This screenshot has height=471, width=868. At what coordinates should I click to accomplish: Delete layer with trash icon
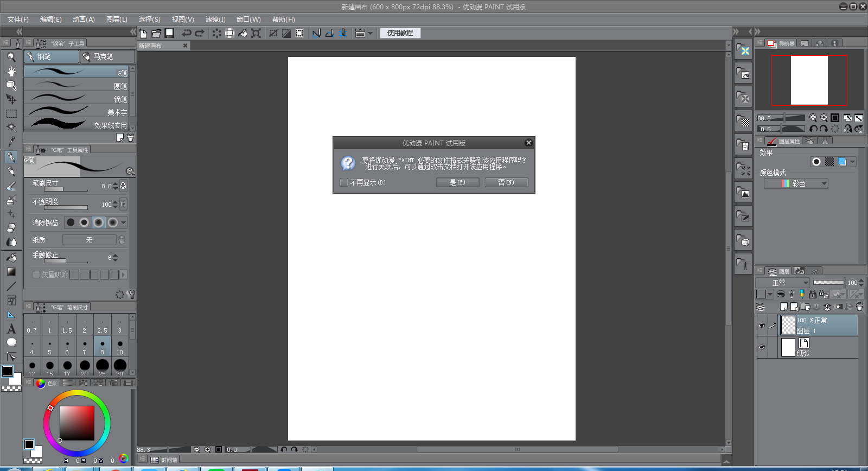coord(859,307)
